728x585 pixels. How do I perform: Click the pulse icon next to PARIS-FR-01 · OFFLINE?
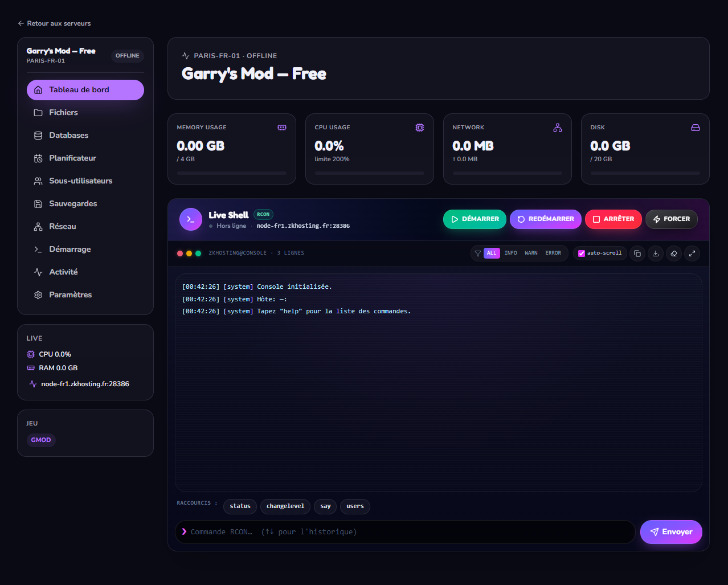(186, 56)
